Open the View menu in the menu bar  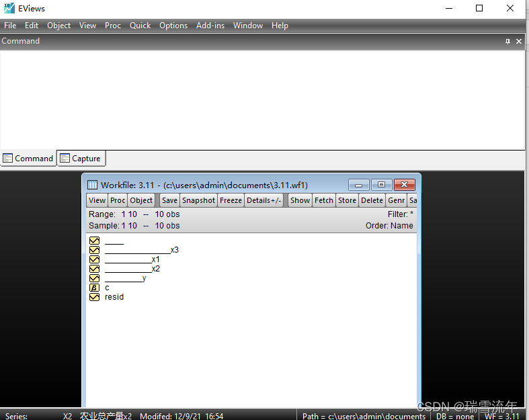click(x=87, y=26)
